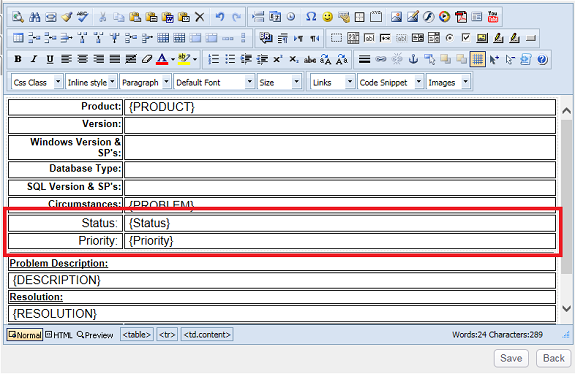Expand the highlight color arrow

coord(195,59)
